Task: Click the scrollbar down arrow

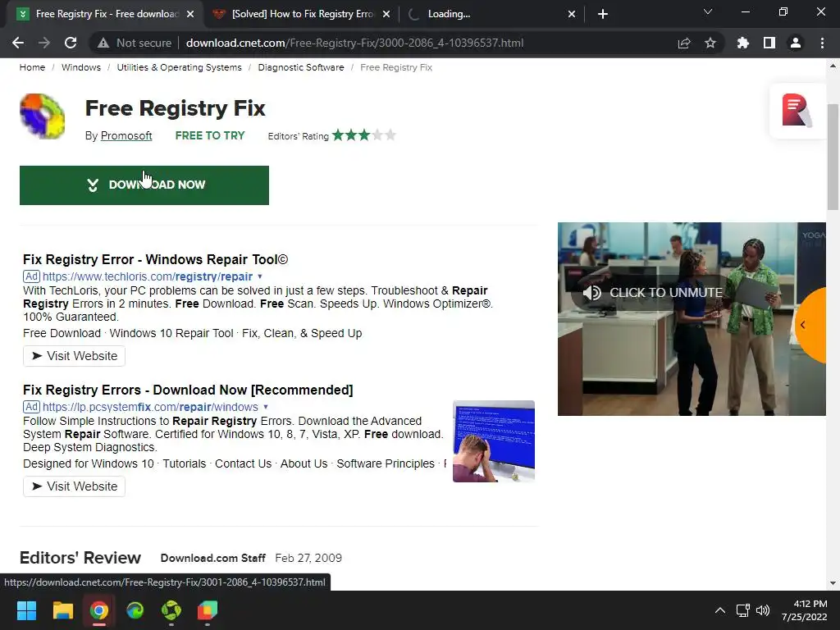Action: tap(833, 583)
